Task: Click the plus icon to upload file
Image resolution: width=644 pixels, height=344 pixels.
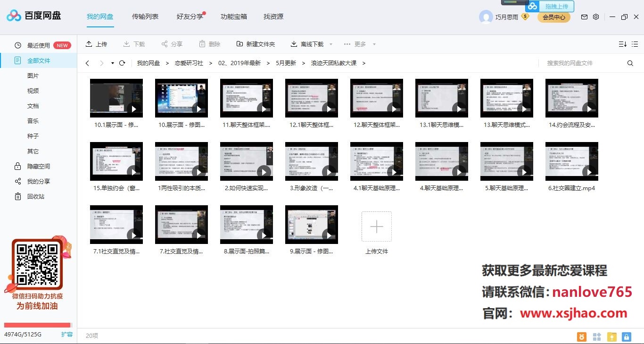Action: 376,227
